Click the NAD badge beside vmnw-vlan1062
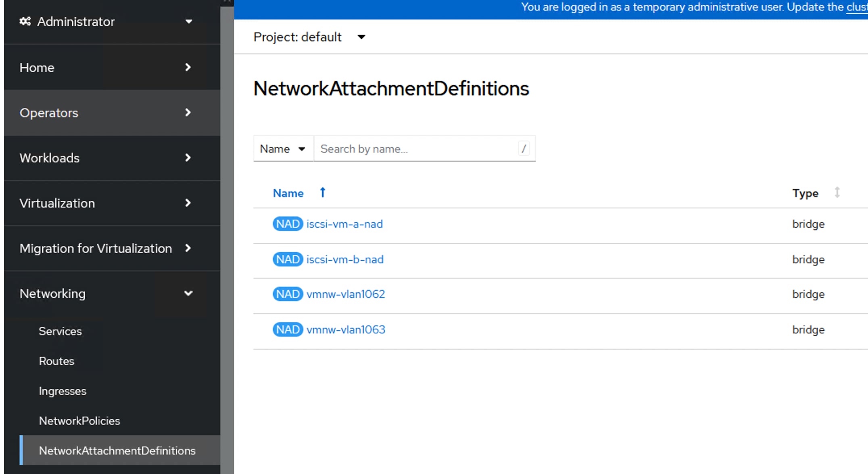 (288, 294)
